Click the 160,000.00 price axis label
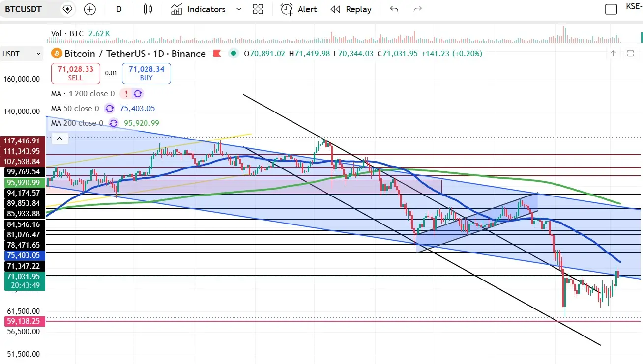643x364 pixels. [x=22, y=79]
